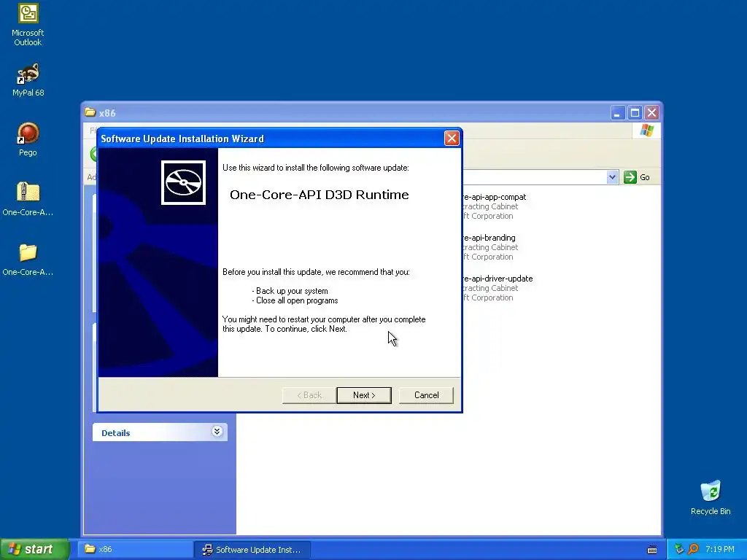This screenshot has width=747, height=560.
Task: Click the x86 folder icon in title bar
Action: pyautogui.click(x=90, y=112)
